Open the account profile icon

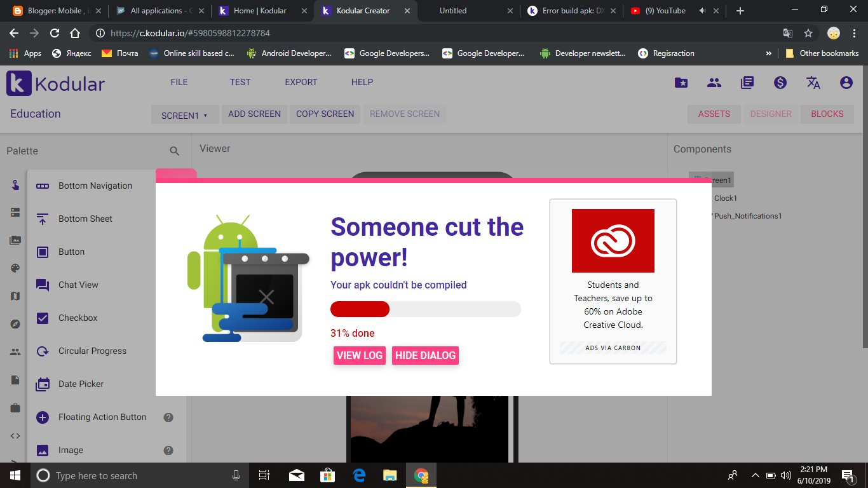click(846, 83)
